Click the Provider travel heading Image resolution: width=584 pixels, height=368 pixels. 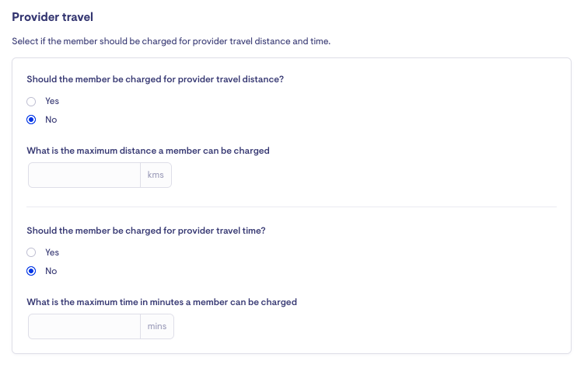point(53,17)
